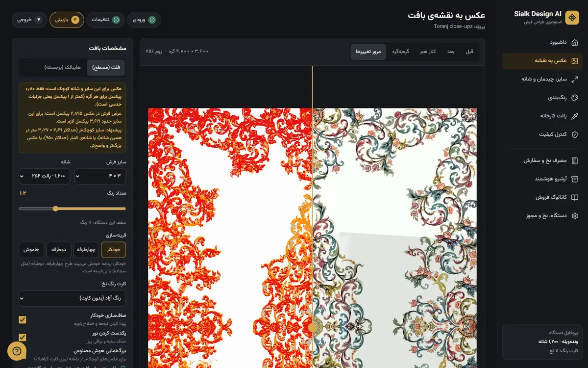Click the تعداد رنگ slider handle

[55, 209]
